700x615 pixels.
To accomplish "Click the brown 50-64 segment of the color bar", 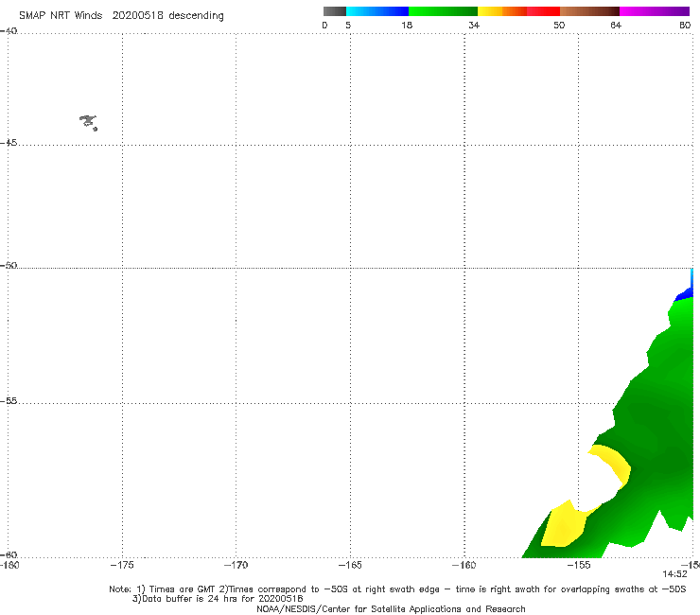I will click(589, 11).
